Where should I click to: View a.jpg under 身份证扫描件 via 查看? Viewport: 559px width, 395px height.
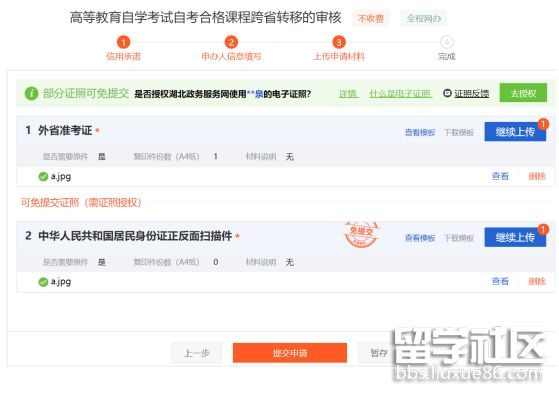(500, 282)
